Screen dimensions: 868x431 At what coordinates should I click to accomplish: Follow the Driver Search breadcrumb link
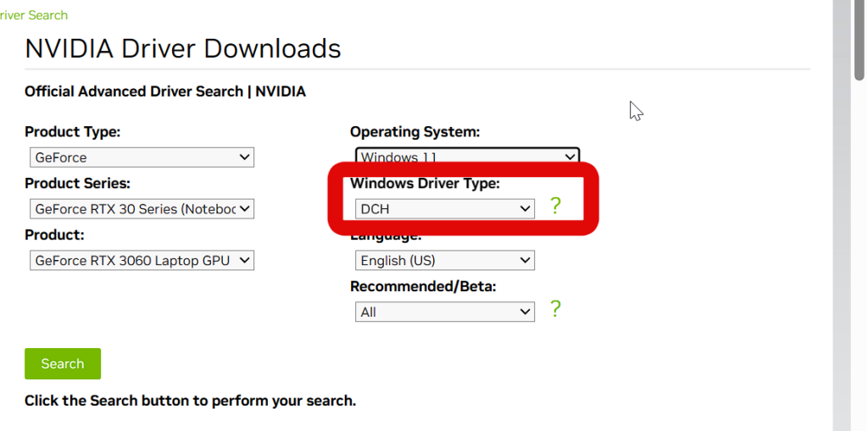(34, 15)
